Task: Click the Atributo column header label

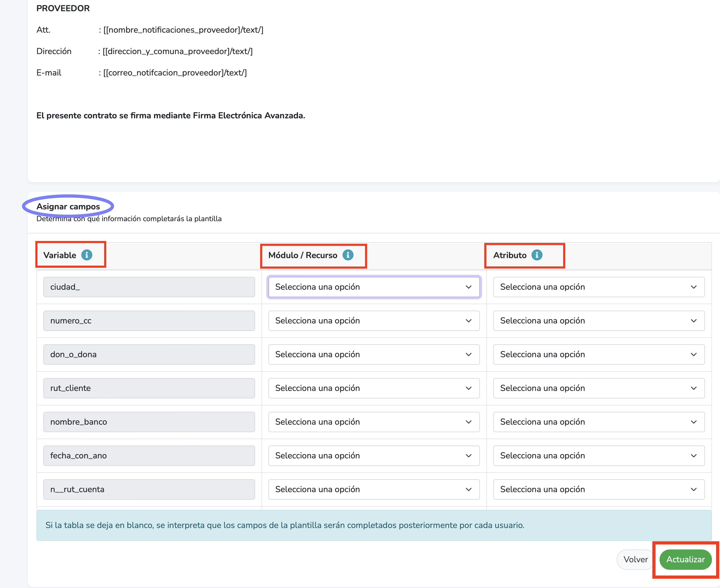Action: click(x=510, y=255)
